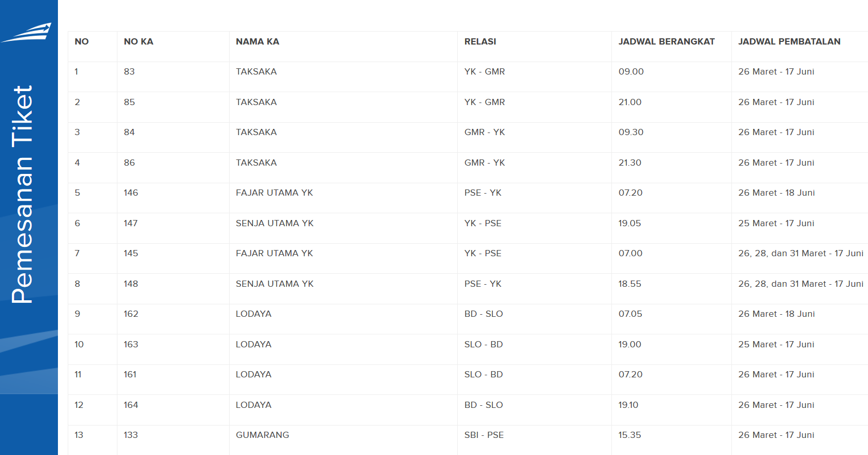
Task: Select train number 148 cell
Action: pyautogui.click(x=131, y=284)
